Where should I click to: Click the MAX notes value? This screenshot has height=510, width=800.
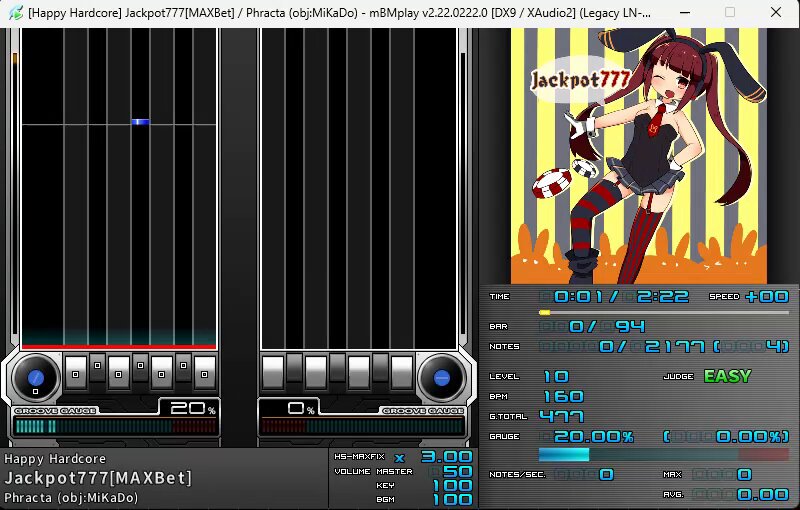point(722,475)
